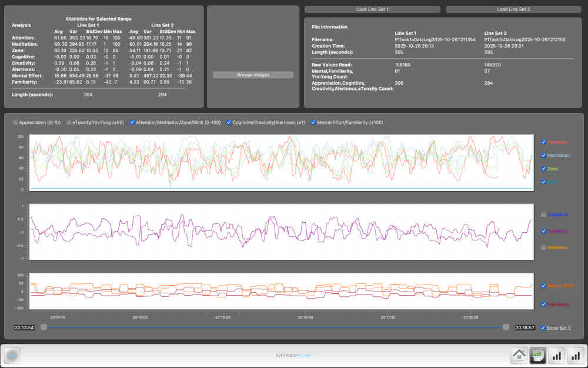588x368 pixels.
Task: Click the Alertness row label in statistics
Action: (24, 69)
